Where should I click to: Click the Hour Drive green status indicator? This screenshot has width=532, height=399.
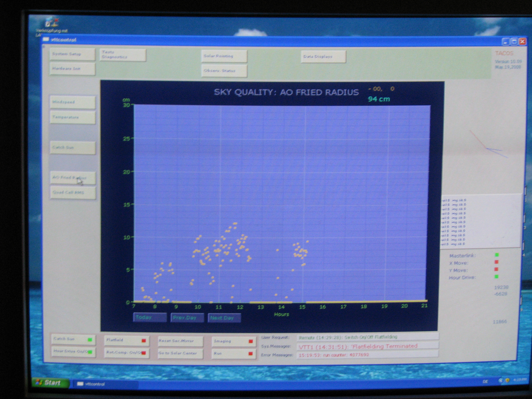coord(496,277)
